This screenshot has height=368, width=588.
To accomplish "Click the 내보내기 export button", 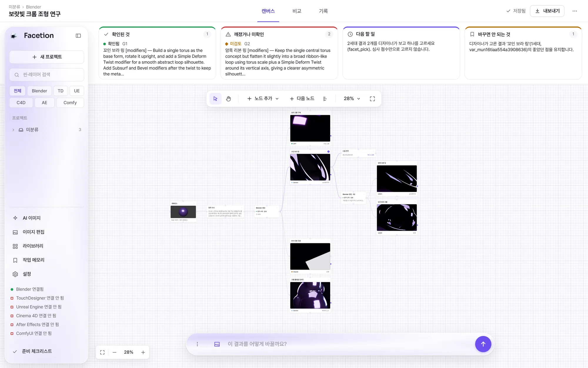I will click(547, 11).
